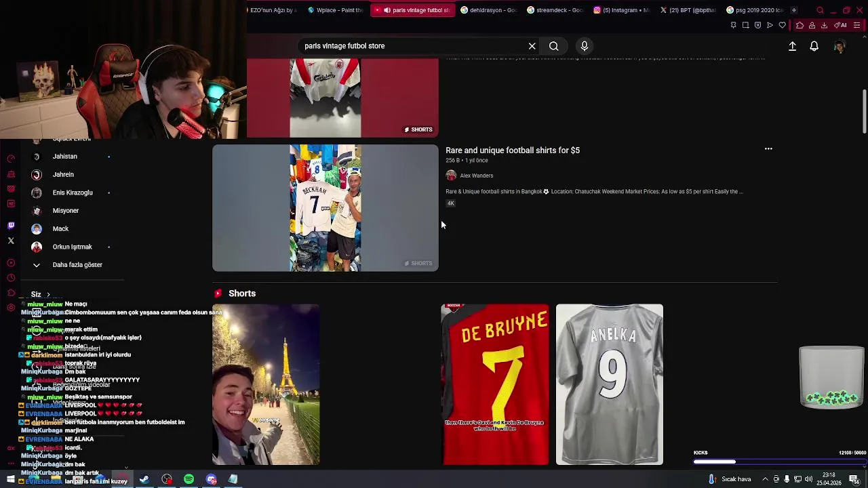Open the sidebar history clock icon
This screenshot has height=488, width=868.
pos(11,278)
